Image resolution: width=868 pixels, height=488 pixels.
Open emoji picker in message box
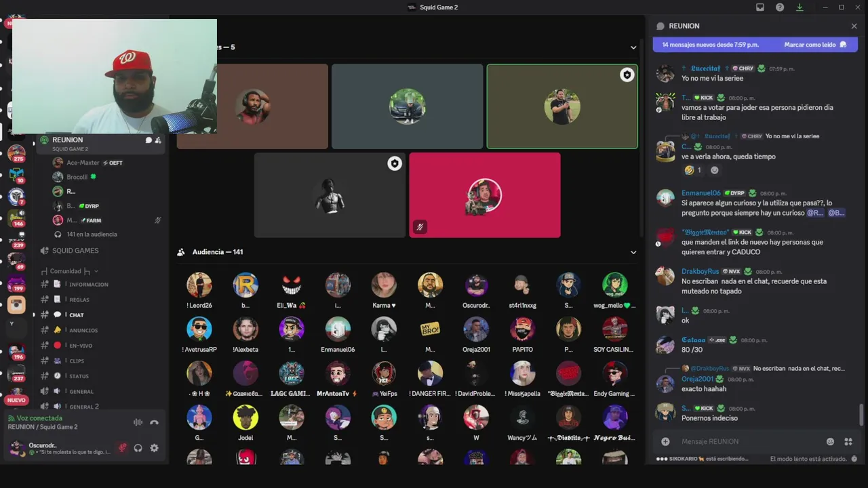(830, 441)
